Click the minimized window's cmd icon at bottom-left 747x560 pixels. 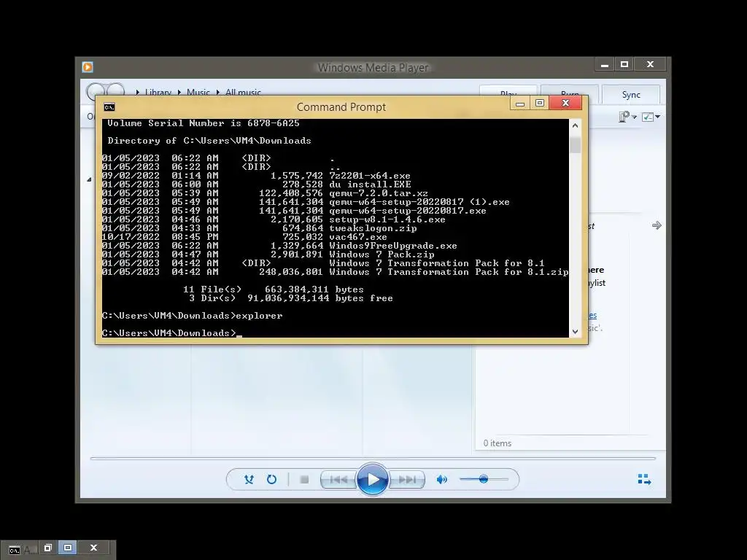pos(15,550)
